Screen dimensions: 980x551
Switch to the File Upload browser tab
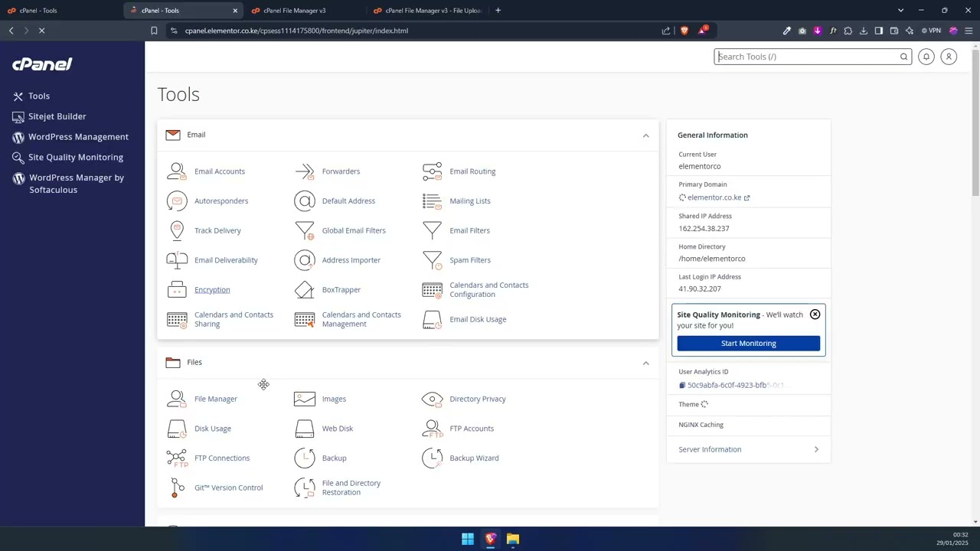[427, 11]
